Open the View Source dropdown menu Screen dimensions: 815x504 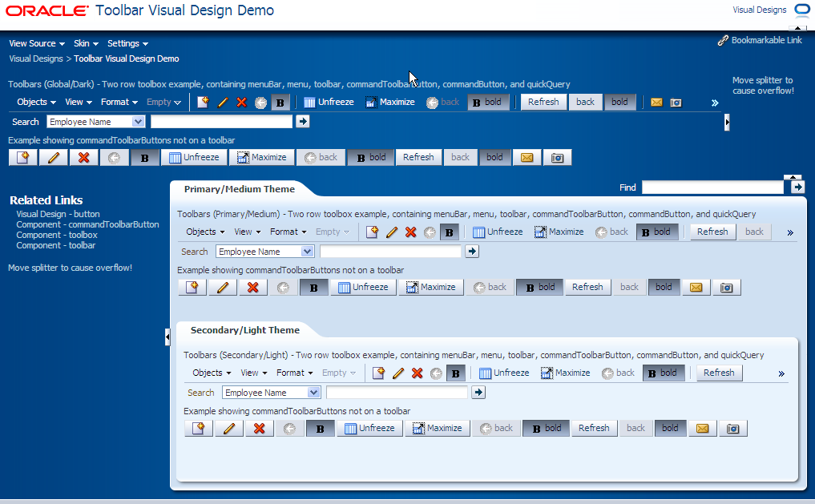pyautogui.click(x=36, y=43)
